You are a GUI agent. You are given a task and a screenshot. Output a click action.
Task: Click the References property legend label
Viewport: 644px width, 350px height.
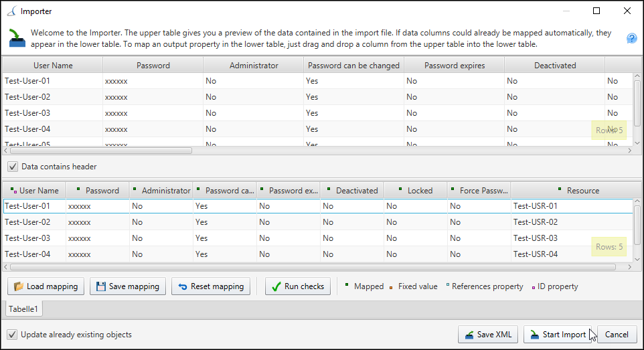point(487,286)
